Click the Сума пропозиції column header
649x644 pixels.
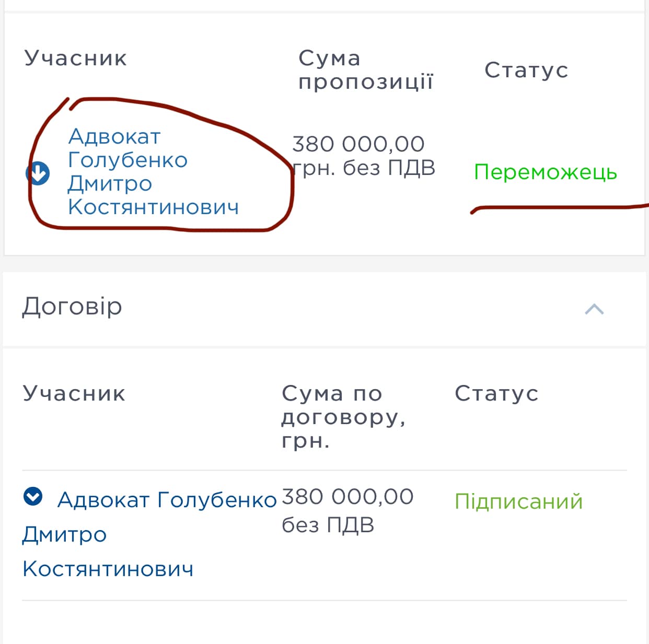pyautogui.click(x=366, y=69)
